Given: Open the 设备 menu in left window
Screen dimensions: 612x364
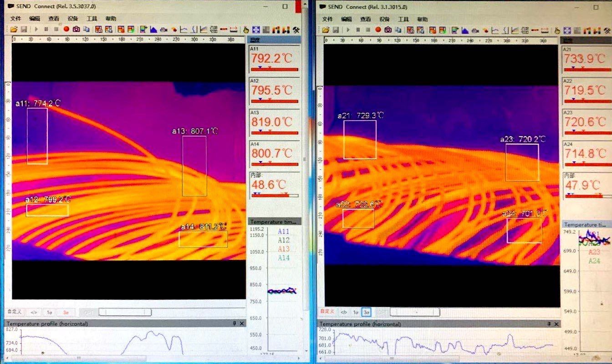Looking at the screenshot, I should [x=72, y=19].
